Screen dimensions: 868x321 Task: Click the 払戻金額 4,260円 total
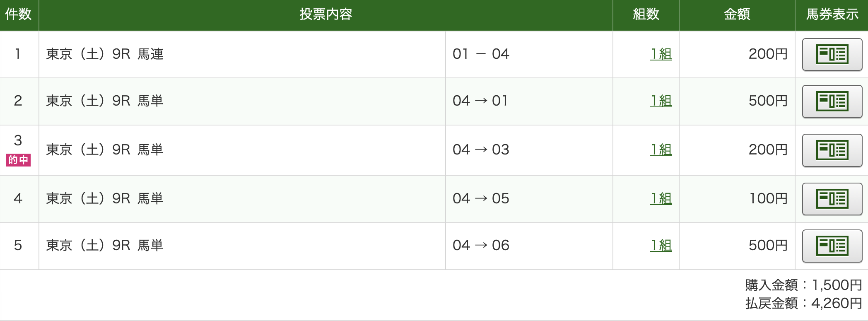(x=803, y=304)
